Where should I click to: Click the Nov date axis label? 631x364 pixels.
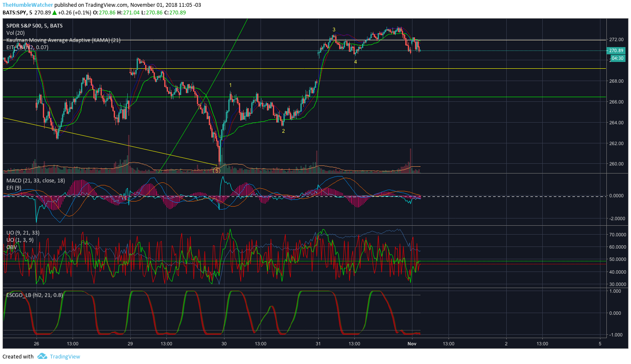412,344
